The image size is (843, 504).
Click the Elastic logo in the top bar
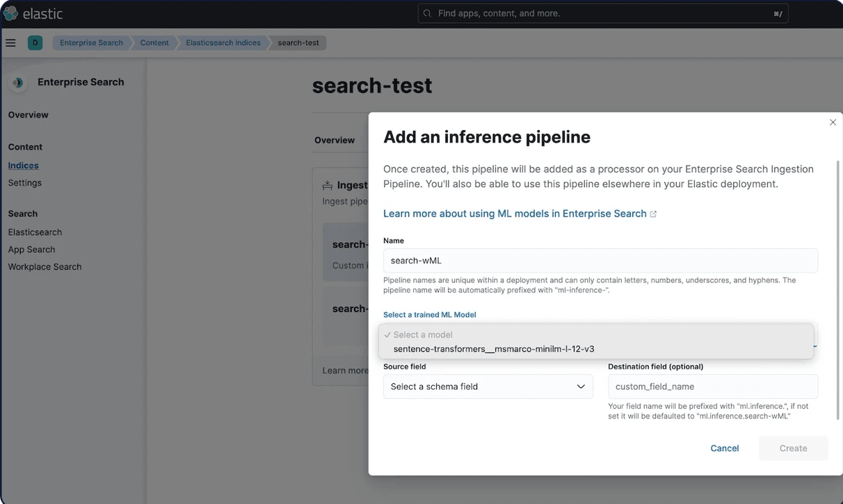click(33, 13)
